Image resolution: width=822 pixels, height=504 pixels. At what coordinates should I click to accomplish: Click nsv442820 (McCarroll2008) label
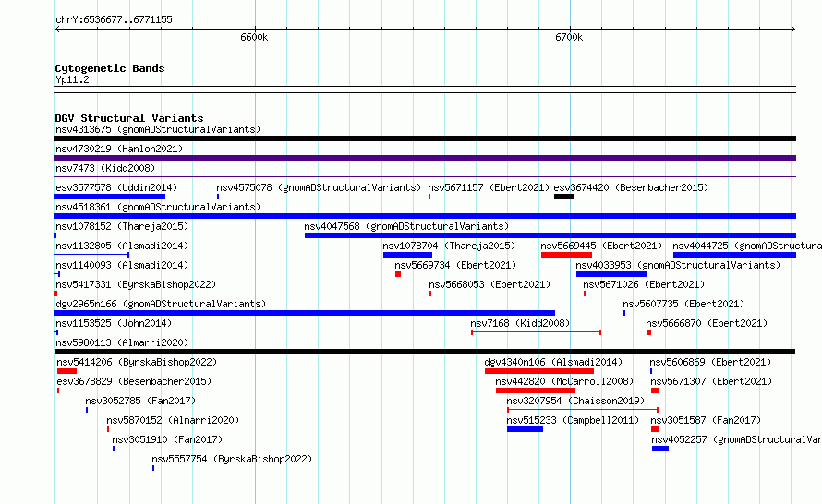click(564, 381)
